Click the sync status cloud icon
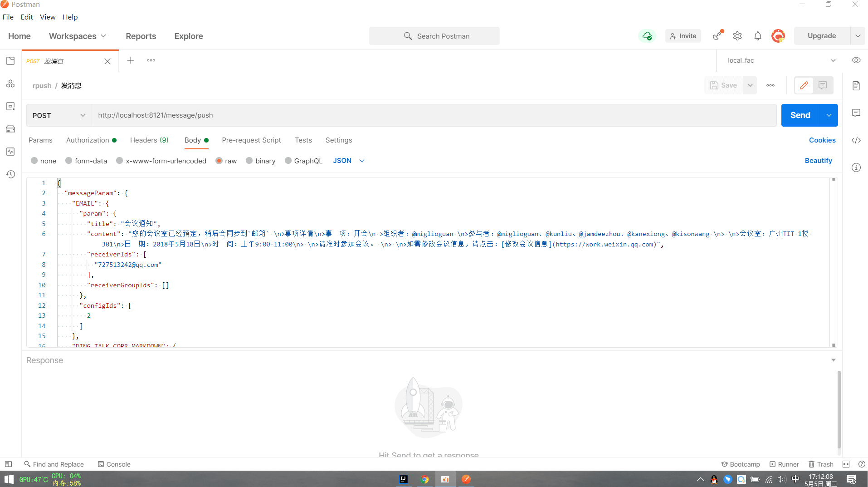This screenshot has width=868, height=487. [x=647, y=36]
